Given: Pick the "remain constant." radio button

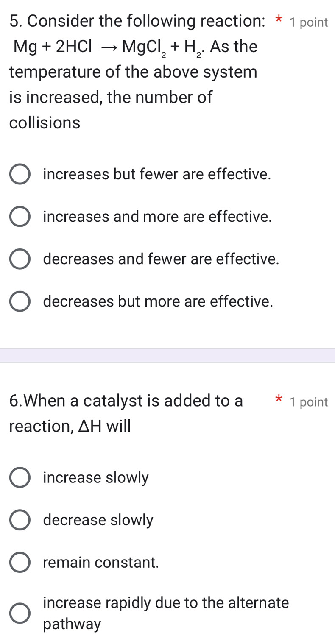Looking at the screenshot, I should tap(20, 563).
